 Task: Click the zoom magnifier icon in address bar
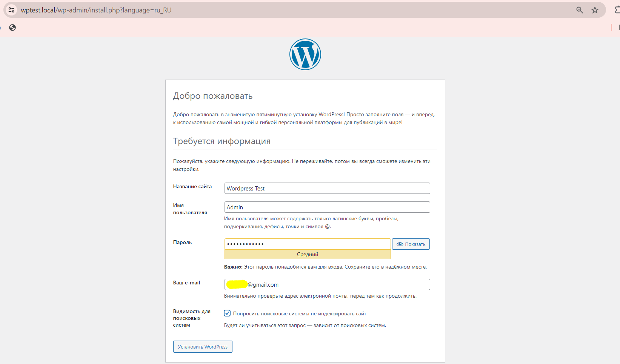click(580, 10)
